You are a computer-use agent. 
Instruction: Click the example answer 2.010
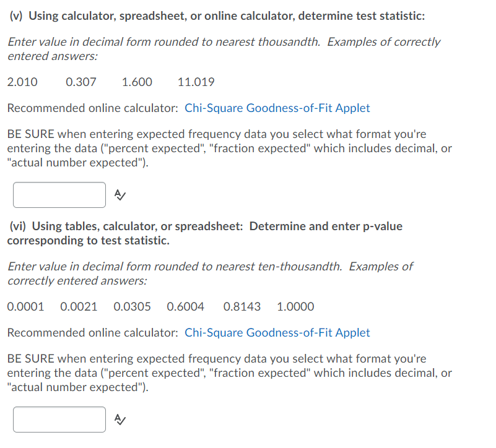tap(22, 82)
